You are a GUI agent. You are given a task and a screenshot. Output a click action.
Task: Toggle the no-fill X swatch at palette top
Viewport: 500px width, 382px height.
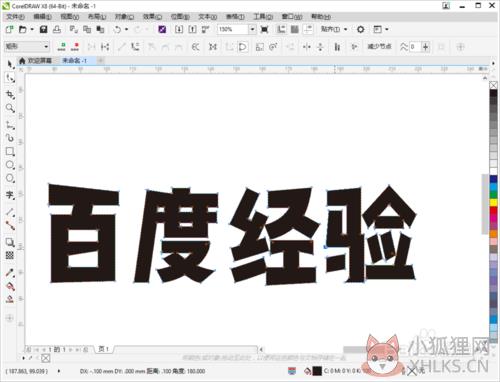[x=494, y=85]
